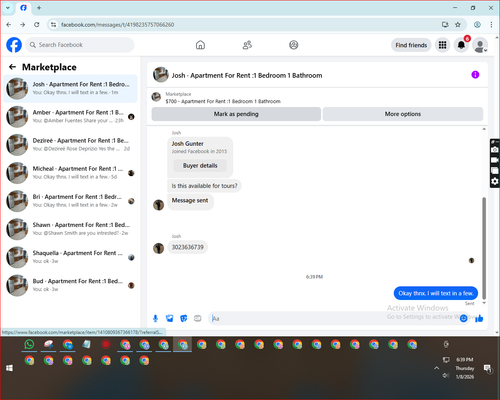500x400 pixels.
Task: Click the video record tool icon
Action: [495, 160]
